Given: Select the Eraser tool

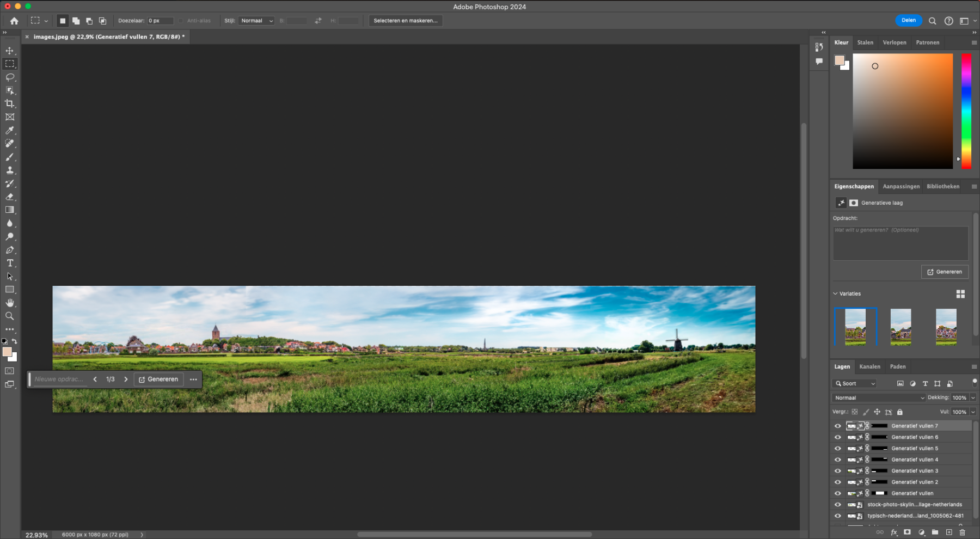Looking at the screenshot, I should 10,197.
